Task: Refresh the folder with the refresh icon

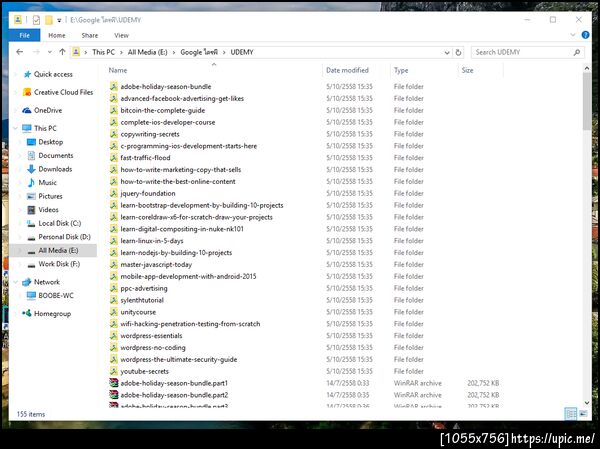Action: 458,52
